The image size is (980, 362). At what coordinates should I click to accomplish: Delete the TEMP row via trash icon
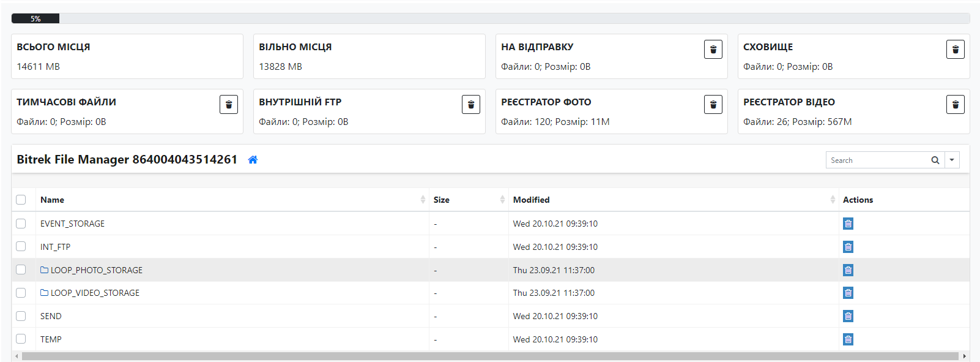tap(848, 339)
